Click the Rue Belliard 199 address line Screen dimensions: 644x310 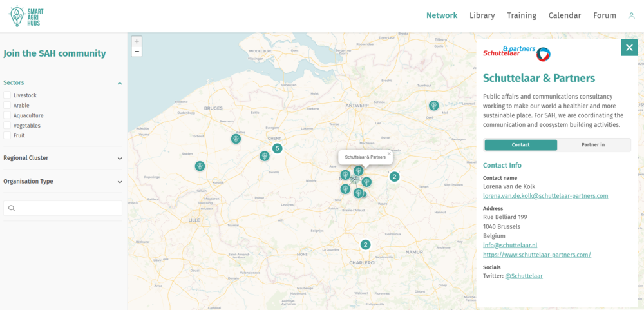(505, 217)
